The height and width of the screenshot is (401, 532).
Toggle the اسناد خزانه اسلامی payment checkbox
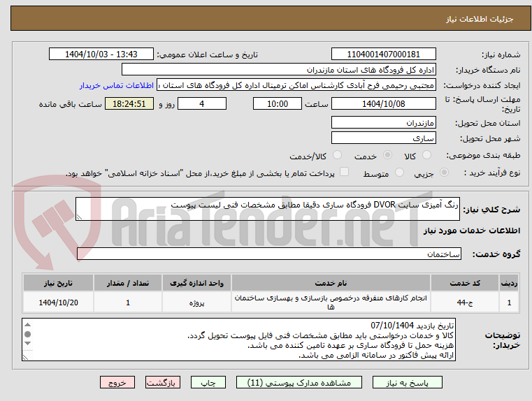pyautogui.click(x=344, y=172)
